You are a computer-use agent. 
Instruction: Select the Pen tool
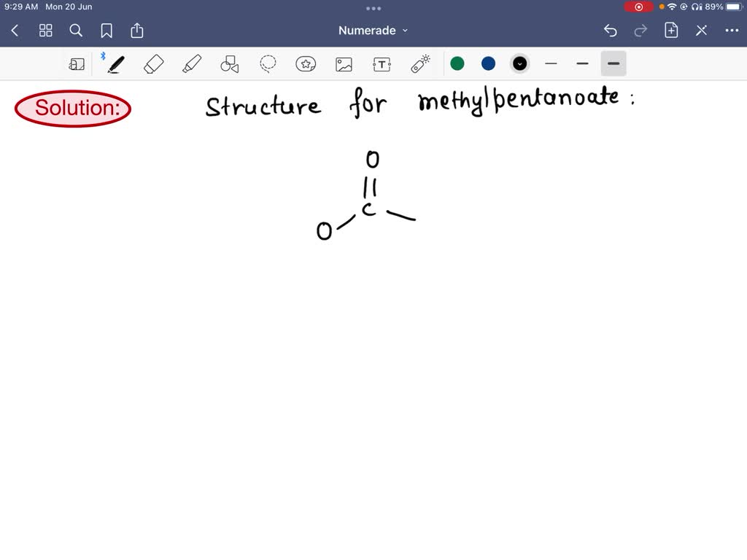coord(115,64)
